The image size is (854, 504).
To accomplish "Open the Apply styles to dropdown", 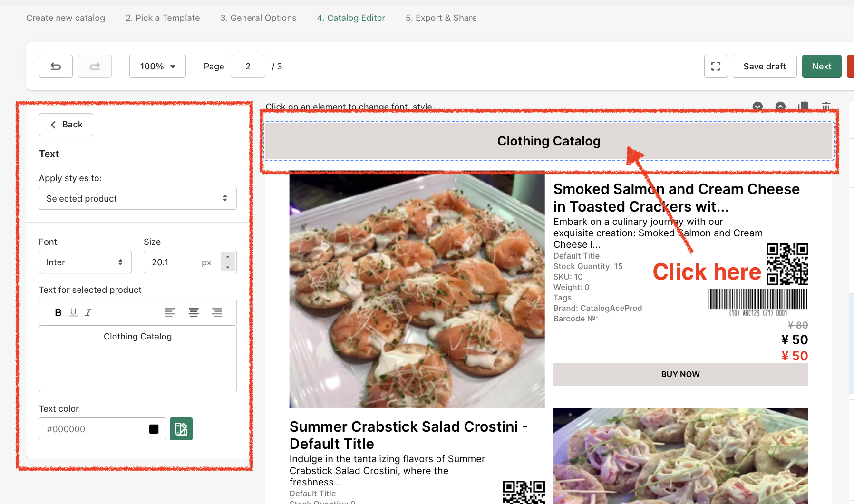I will [138, 198].
